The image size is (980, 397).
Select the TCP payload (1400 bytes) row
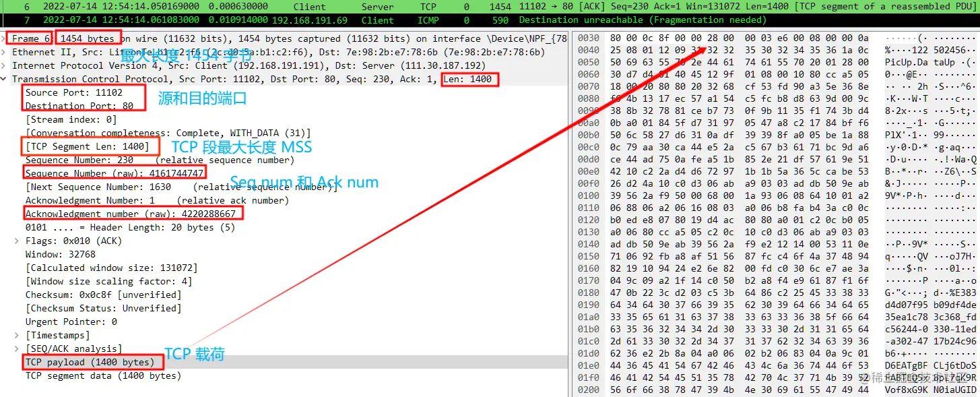[x=284, y=362]
